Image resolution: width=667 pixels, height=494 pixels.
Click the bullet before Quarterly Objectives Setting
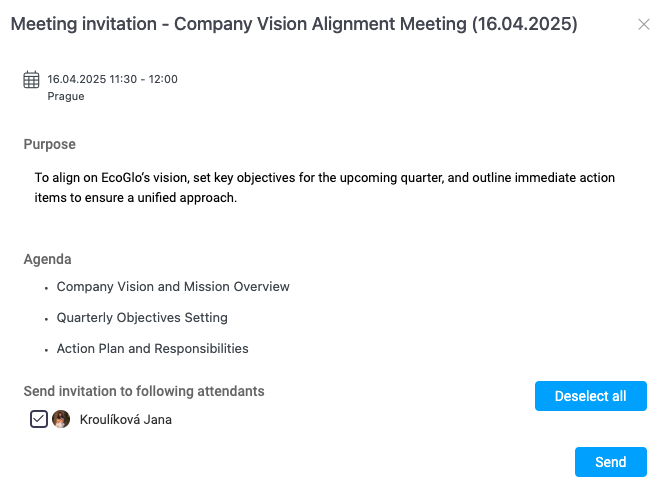click(x=46, y=319)
